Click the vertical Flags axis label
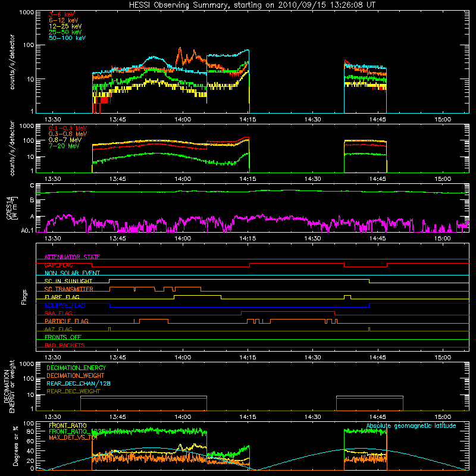 pyautogui.click(x=24, y=297)
